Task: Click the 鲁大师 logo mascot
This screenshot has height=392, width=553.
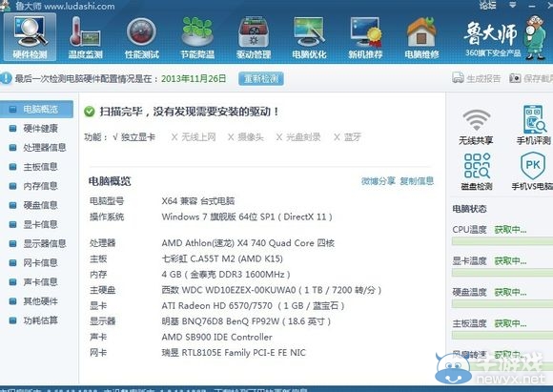Action: coord(535,37)
